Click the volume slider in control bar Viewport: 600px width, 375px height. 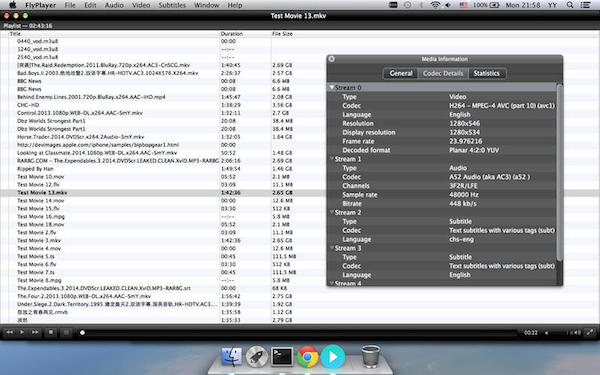[560, 333]
